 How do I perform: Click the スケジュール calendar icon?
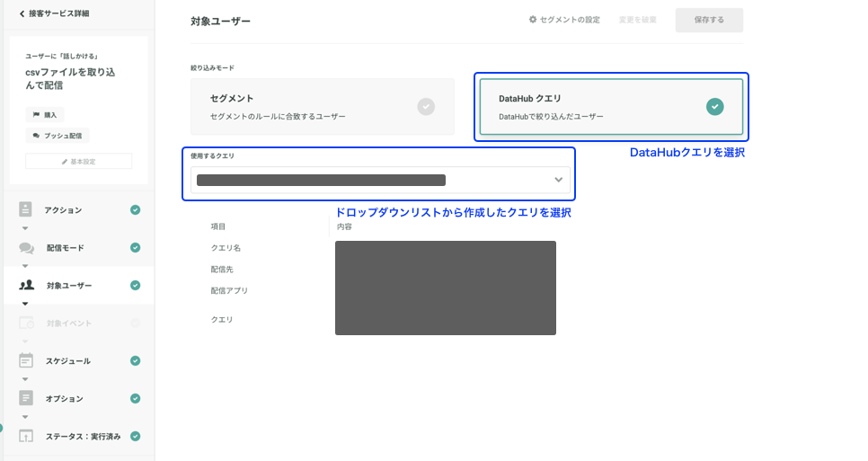point(25,360)
